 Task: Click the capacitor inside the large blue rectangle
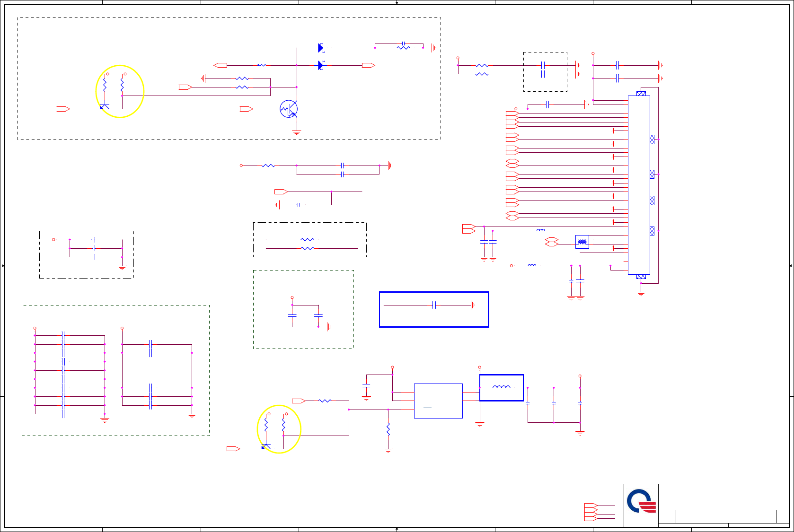click(434, 305)
